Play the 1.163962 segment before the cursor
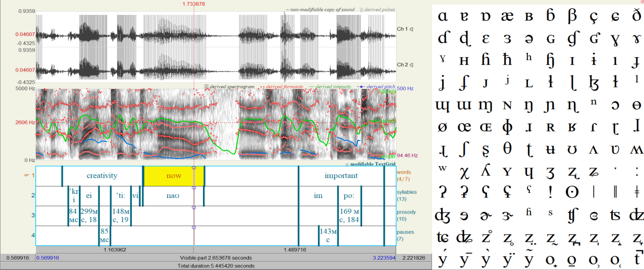644x270 pixels. (114, 249)
